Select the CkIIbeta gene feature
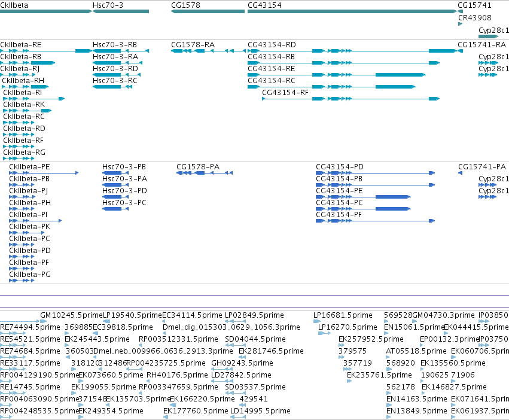Screen dimensions: 509x420 click(46, 11)
